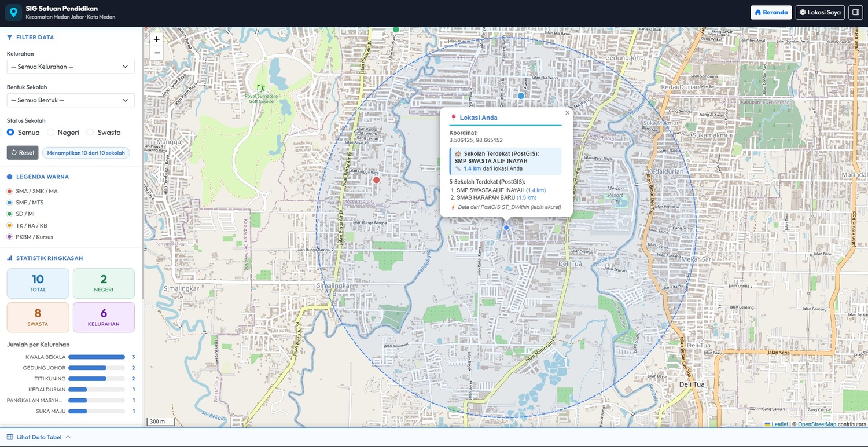Open the OpenStreetMap attribution link

click(816, 424)
